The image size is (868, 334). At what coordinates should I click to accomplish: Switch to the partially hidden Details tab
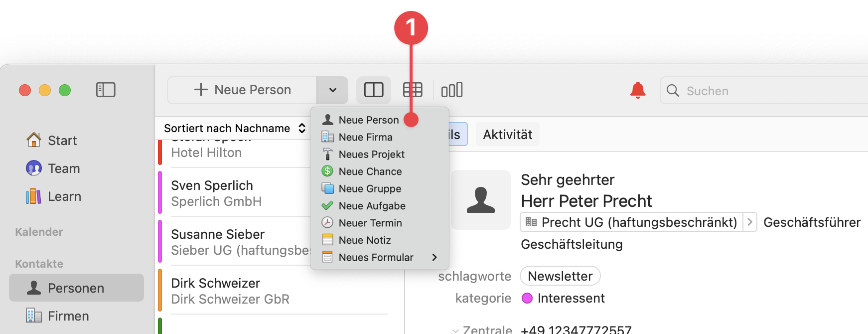pyautogui.click(x=458, y=135)
